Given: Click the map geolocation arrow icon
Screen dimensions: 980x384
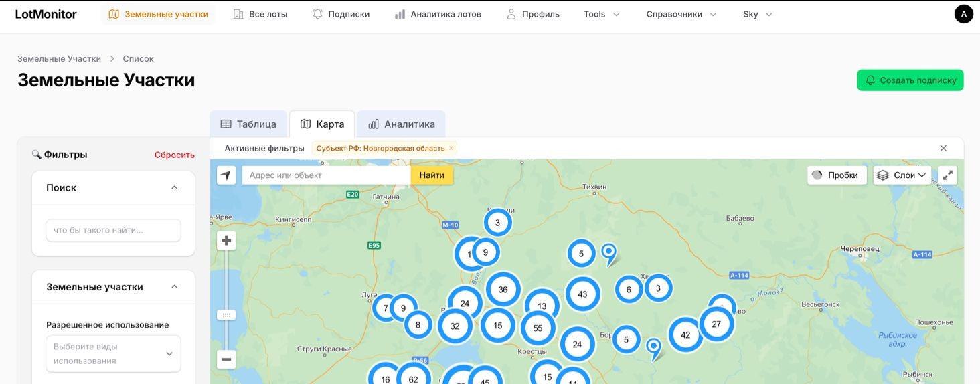Looking at the screenshot, I should [x=226, y=175].
